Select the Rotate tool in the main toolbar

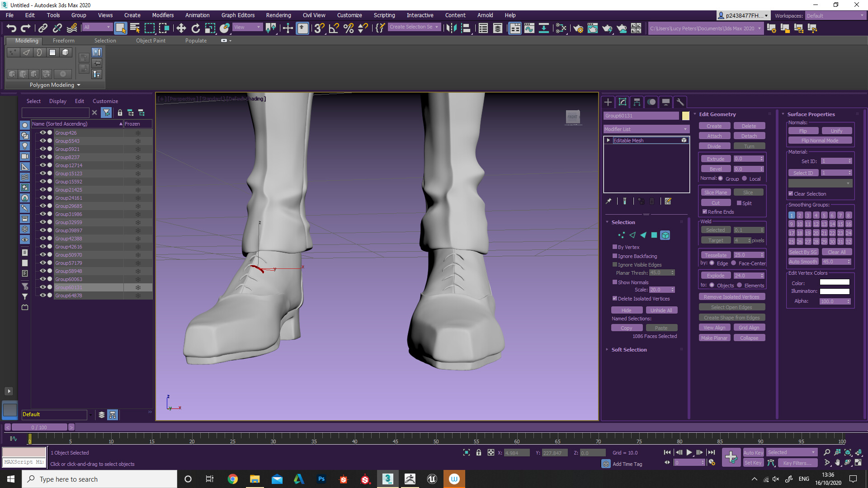[x=195, y=28]
